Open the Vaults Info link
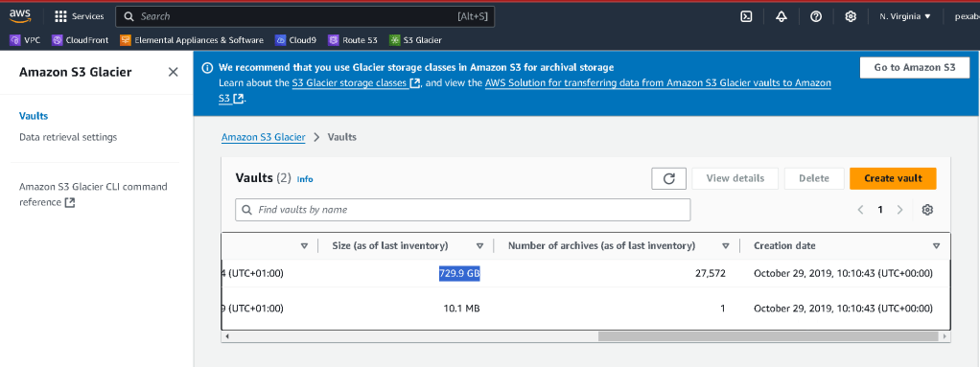980x367 pixels. (x=305, y=179)
